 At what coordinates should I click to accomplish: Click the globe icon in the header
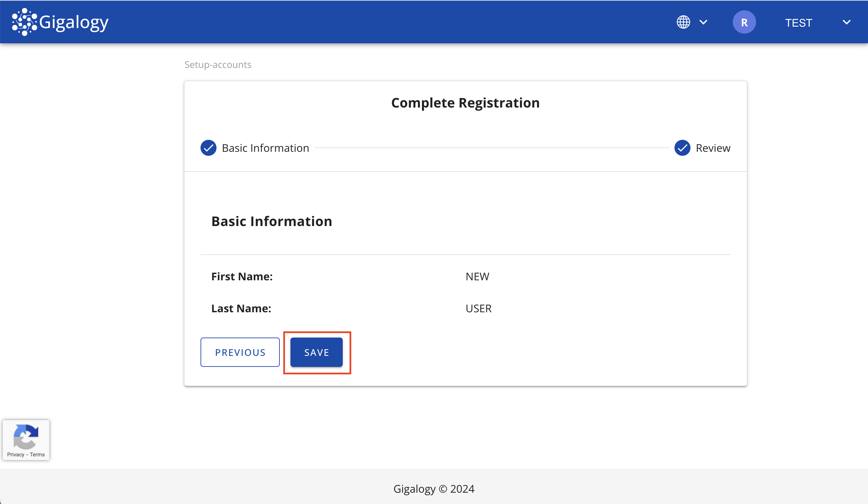pos(683,22)
